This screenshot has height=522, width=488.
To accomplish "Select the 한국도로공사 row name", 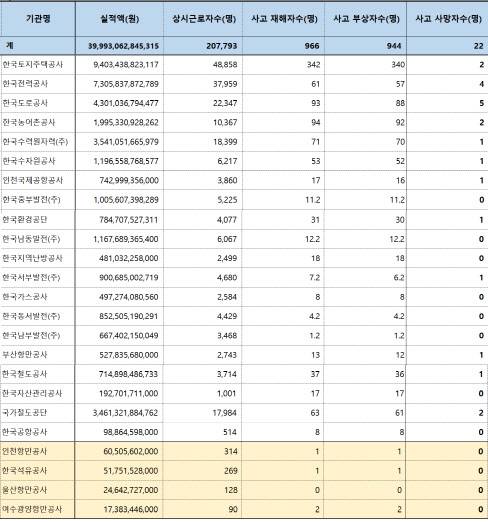I will 25,103.
